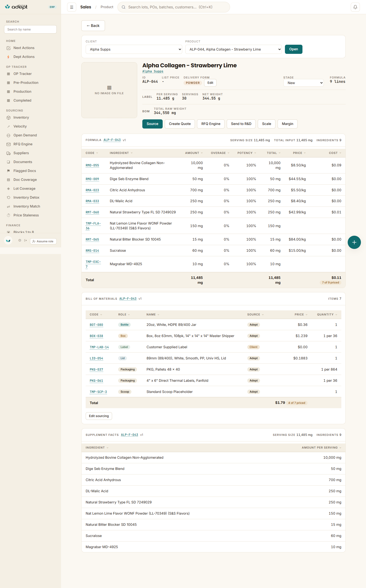Click the Edit sourcing button
This screenshot has width=366, height=588.
[99, 416]
